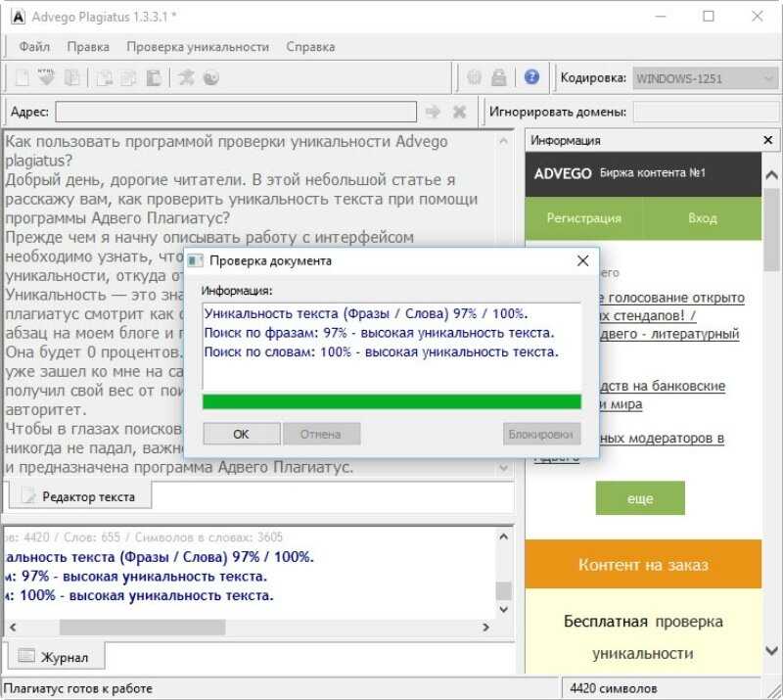Click the log horizontal scrollbar thumb

coord(142,627)
